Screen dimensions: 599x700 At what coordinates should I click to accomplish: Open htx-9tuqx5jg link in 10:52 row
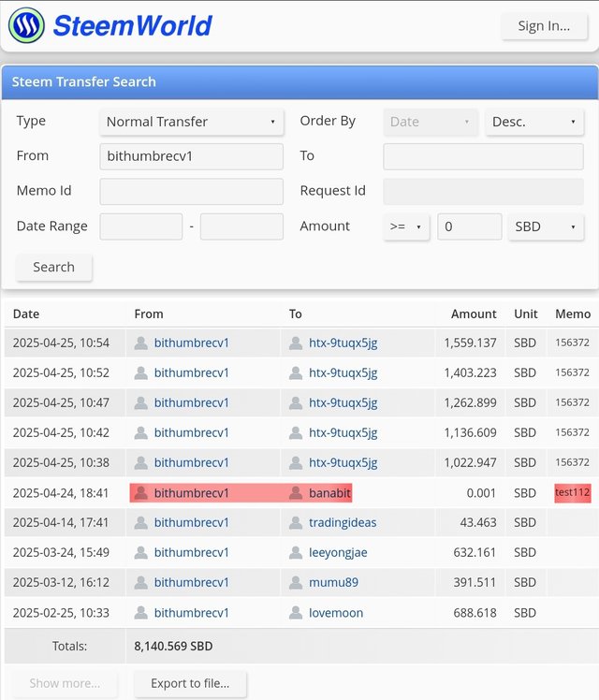click(343, 372)
